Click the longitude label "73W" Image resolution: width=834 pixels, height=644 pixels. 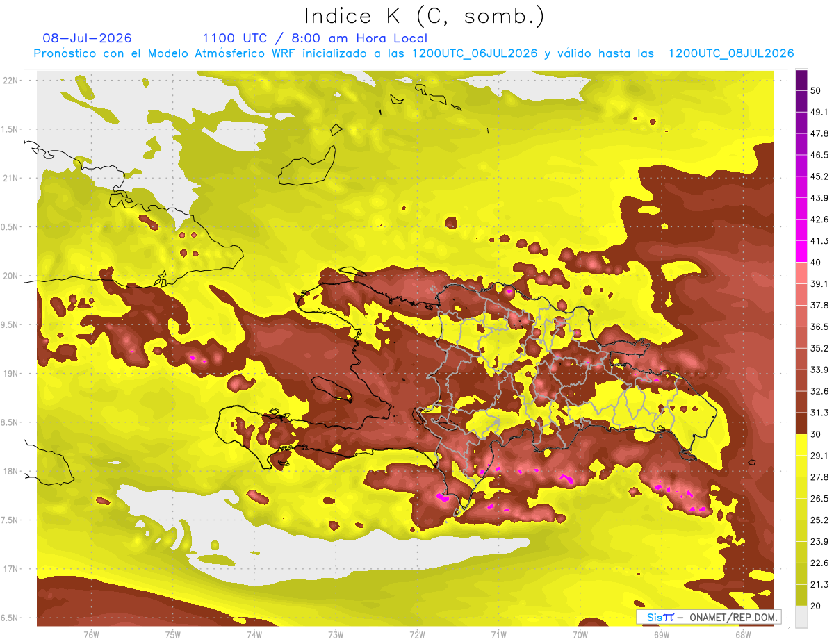[x=336, y=635]
